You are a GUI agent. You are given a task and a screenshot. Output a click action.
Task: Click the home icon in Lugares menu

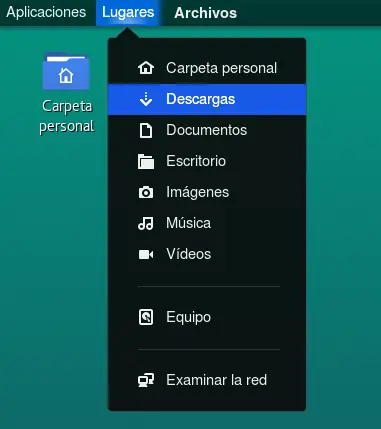pos(146,68)
